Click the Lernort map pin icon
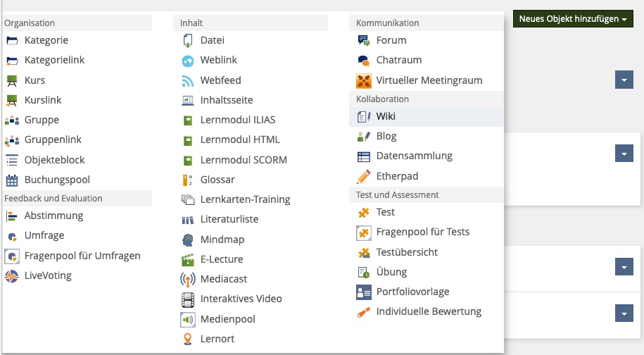Image resolution: width=644 pixels, height=355 pixels. tap(188, 339)
